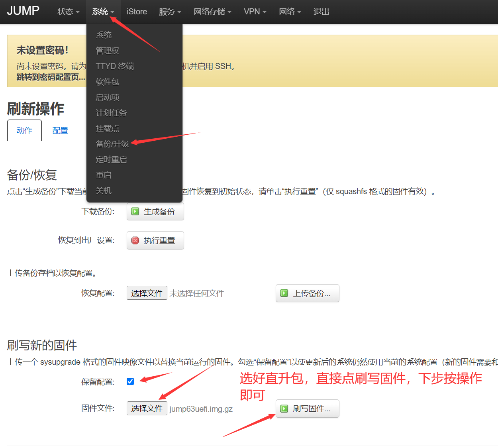Click 退出 to log out

321,12
